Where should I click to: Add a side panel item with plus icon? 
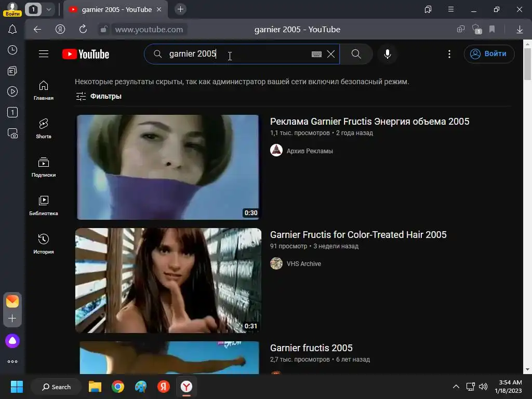tap(12, 318)
